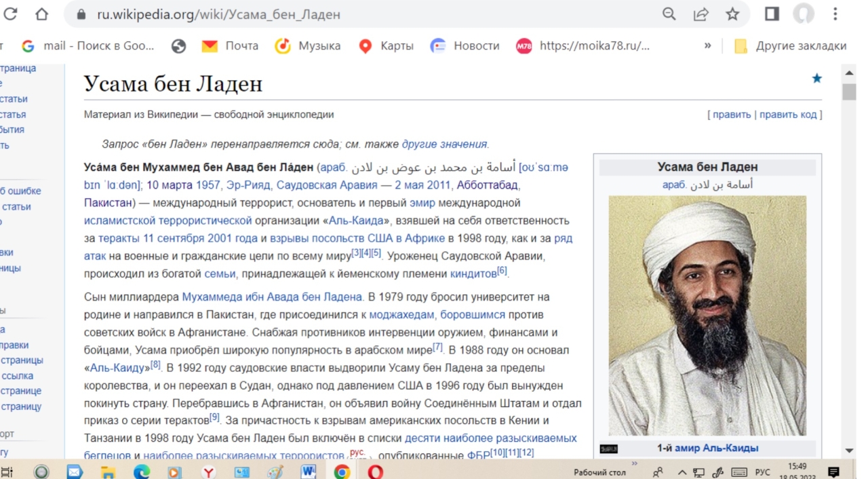Screen dimensions: 868x479
Task: Follow the Эр-Рияд link
Action: (248, 185)
